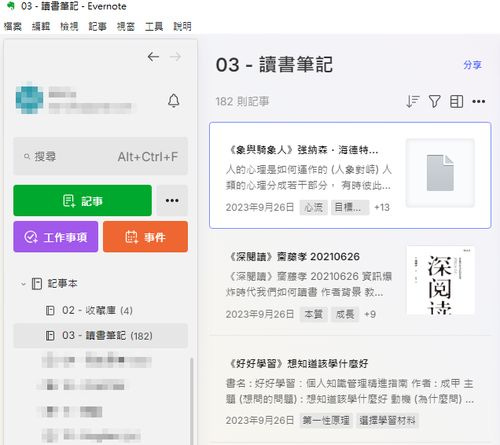Image resolution: width=500 pixels, height=445 pixels.
Task: Open the sort options icon
Action: (x=412, y=101)
